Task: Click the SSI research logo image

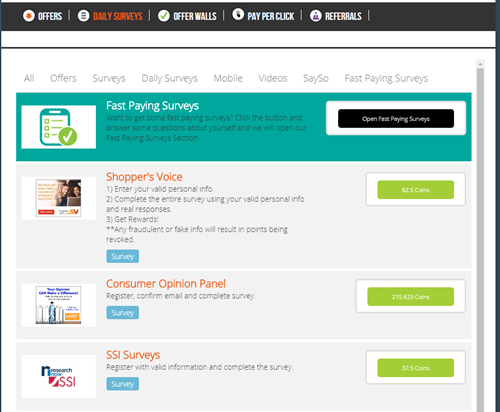Action: [59, 376]
